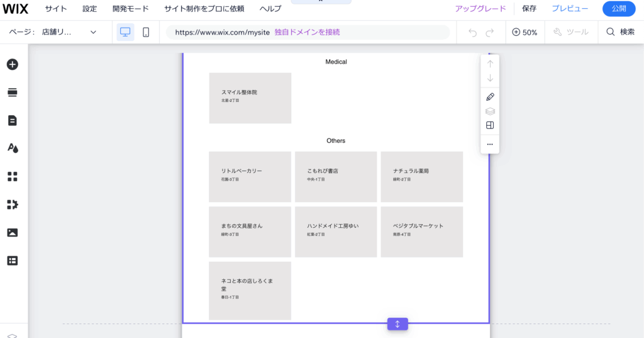The height and width of the screenshot is (338, 644).
Task: Select the まちの文具屋さん card
Action: 250,232
